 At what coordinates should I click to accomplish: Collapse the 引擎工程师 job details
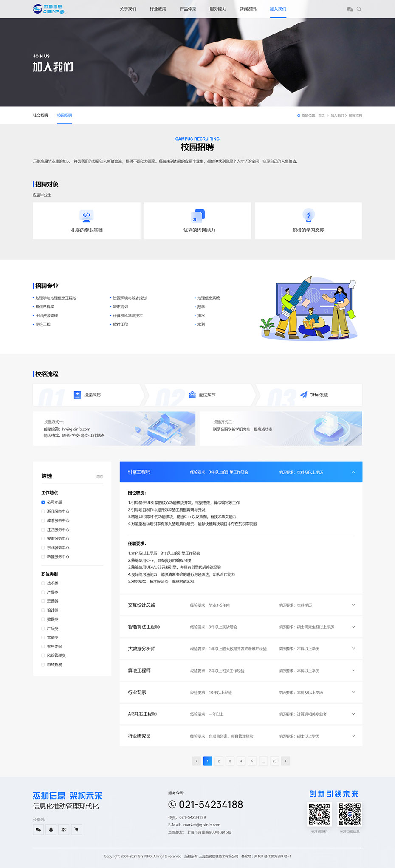(353, 472)
